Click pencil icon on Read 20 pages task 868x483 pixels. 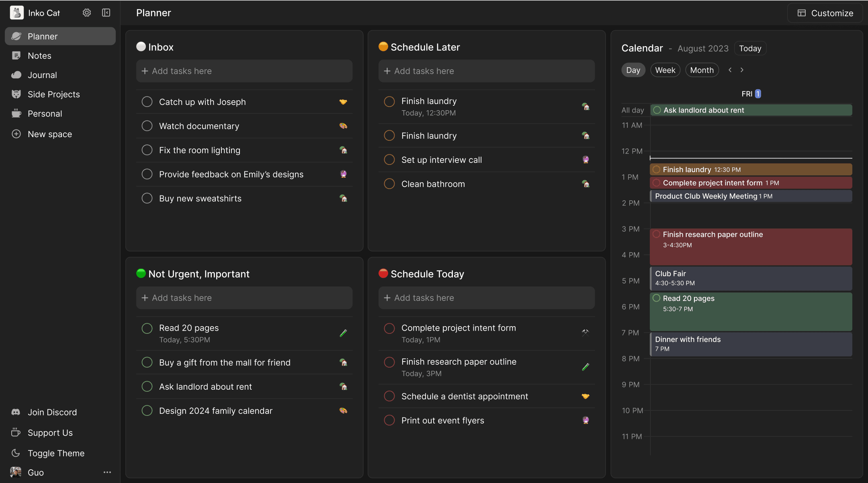[343, 333]
